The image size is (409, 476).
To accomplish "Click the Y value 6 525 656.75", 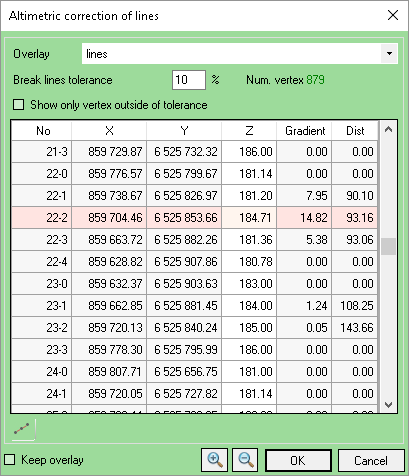I will pyautogui.click(x=184, y=372).
